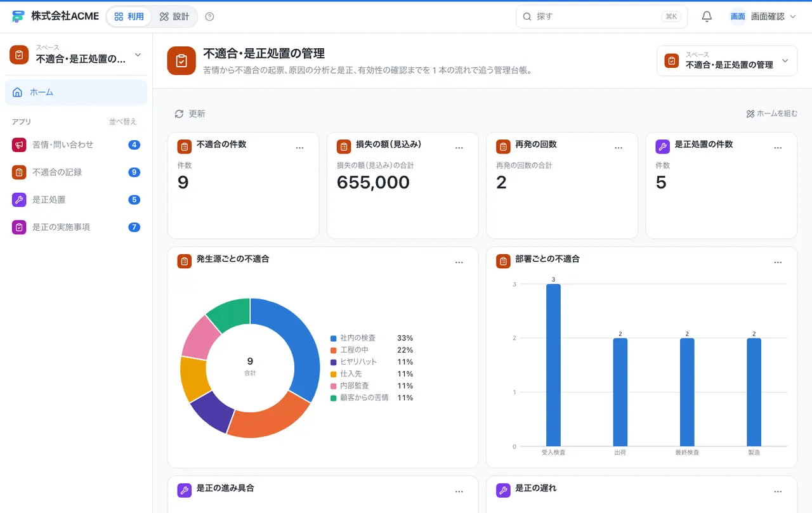Click the 不適合の件数 card icon
The height and width of the screenshot is (513, 812).
pos(185,147)
